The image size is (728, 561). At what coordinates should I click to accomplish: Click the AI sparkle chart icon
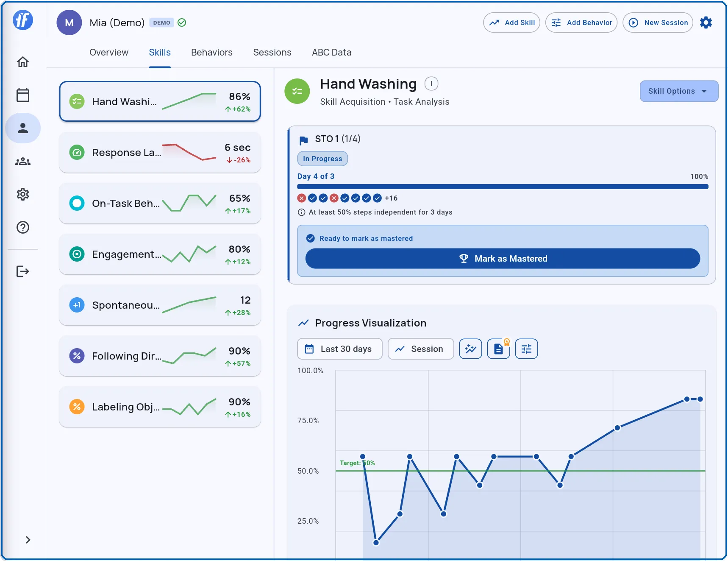click(x=470, y=349)
